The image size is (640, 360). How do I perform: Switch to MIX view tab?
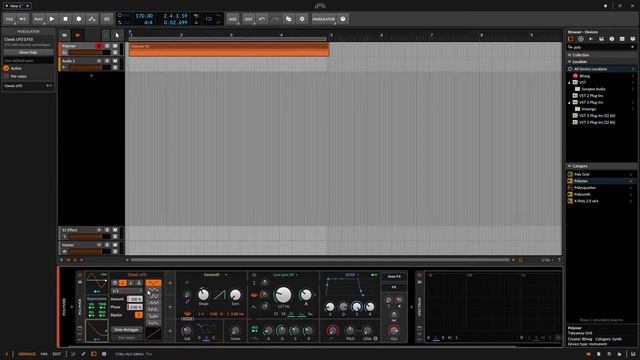(x=44, y=354)
